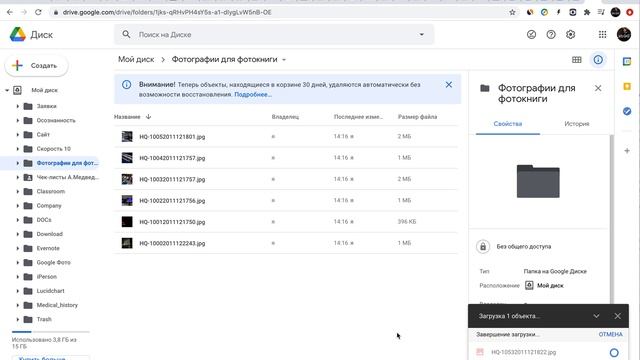Image resolution: width=640 pixels, height=360 pixels.
Task: Click the magnifier search icon
Action: pos(126,35)
